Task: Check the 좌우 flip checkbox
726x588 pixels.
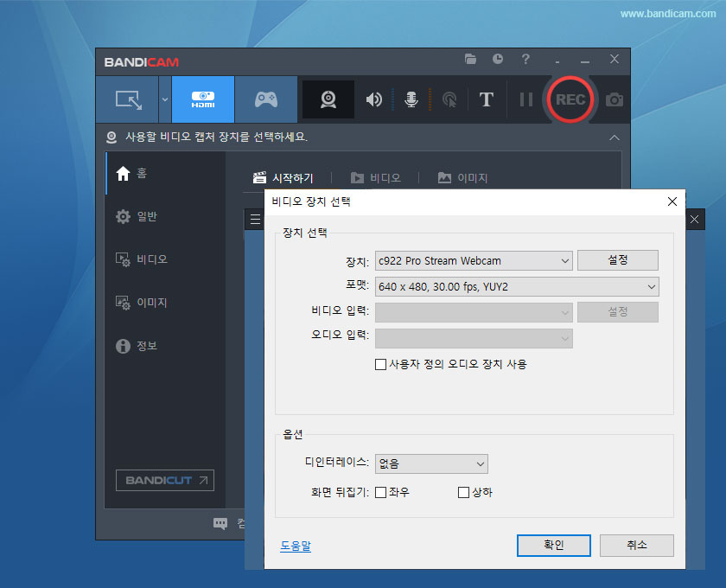Action: pyautogui.click(x=380, y=493)
